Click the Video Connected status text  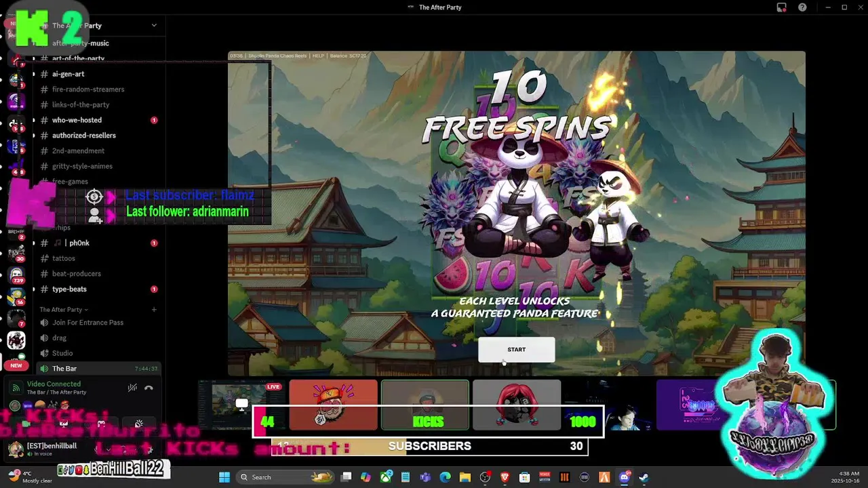[x=54, y=384]
